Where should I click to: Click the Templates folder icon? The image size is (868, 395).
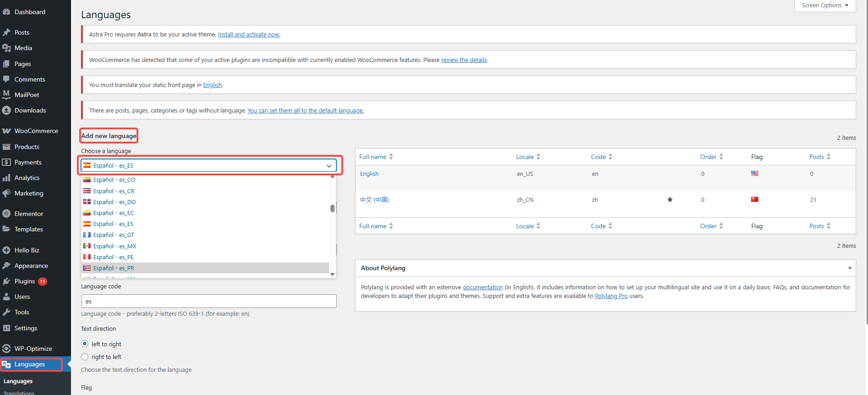(6, 229)
